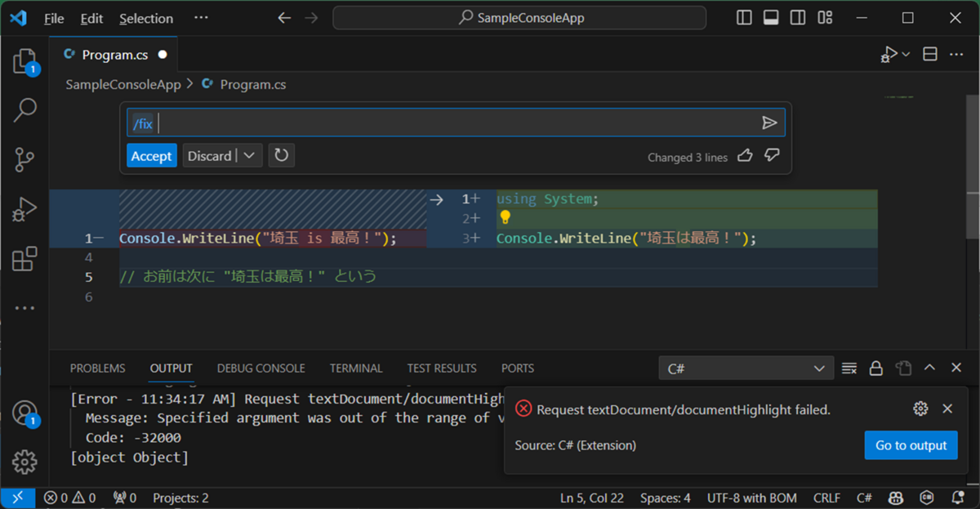
Task: Open the Edit menu
Action: pyautogui.click(x=92, y=18)
